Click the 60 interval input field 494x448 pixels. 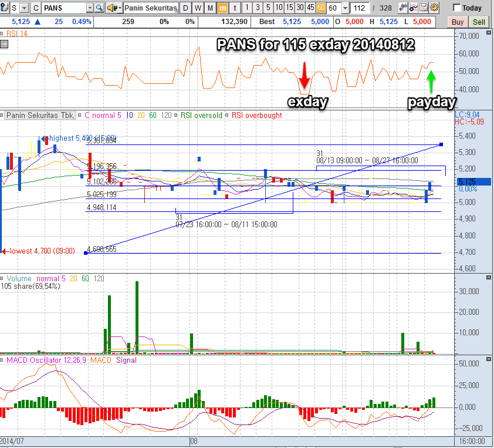tap(334, 8)
